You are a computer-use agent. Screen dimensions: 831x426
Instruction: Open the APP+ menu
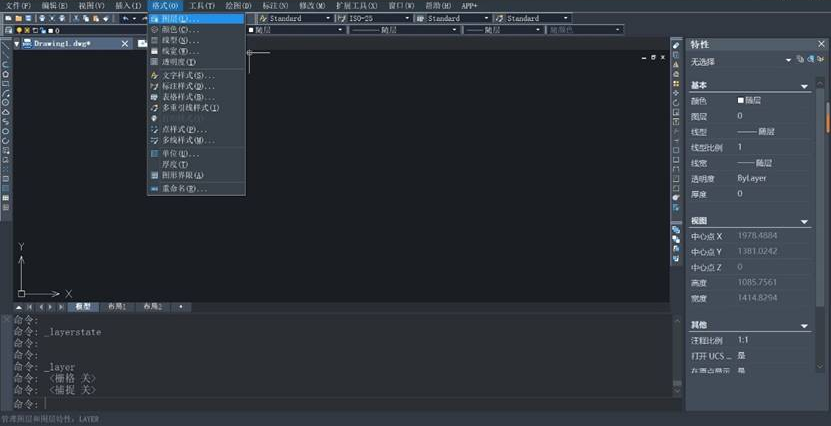tap(469, 6)
